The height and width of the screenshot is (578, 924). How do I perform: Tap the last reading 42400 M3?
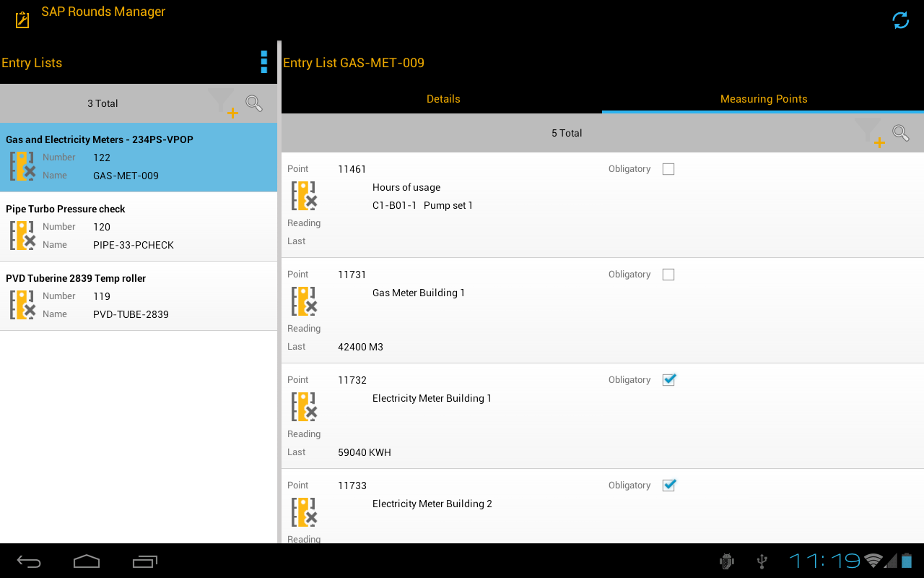coord(360,347)
